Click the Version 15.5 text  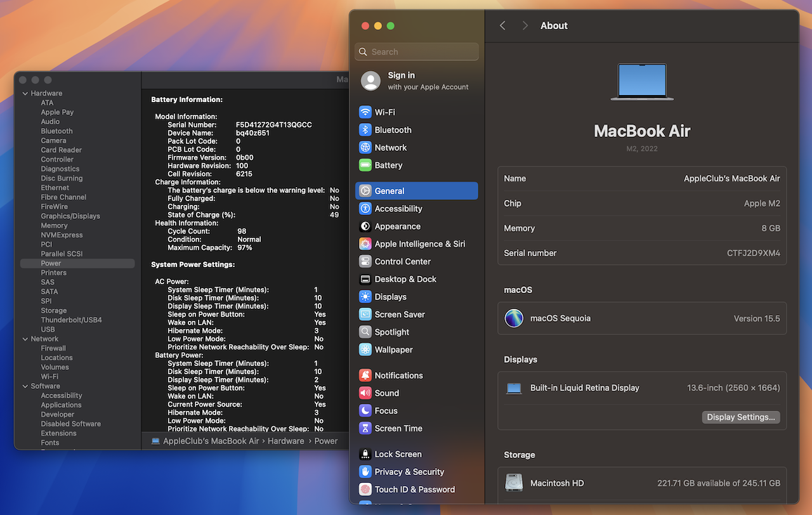[757, 318]
